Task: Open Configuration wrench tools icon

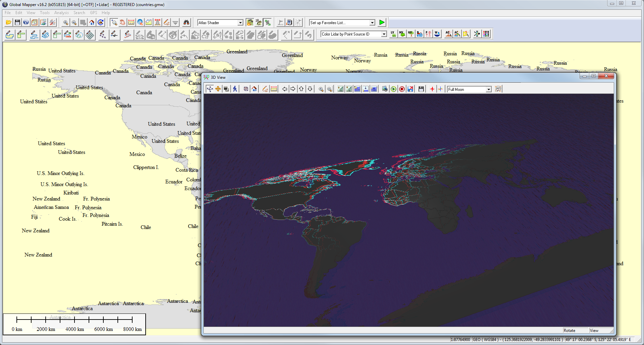Action: pos(52,22)
